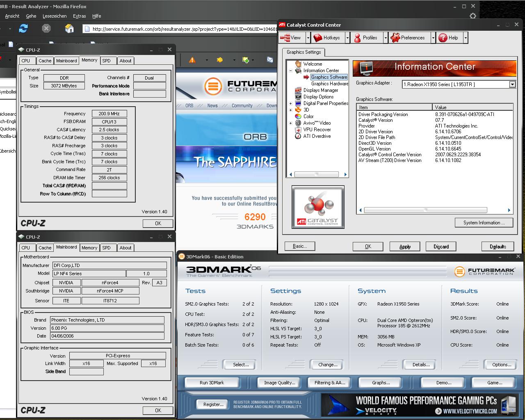Screen dimensions: 525x420
Task: Open the Help button dropdown arrow
Action: click(466, 38)
